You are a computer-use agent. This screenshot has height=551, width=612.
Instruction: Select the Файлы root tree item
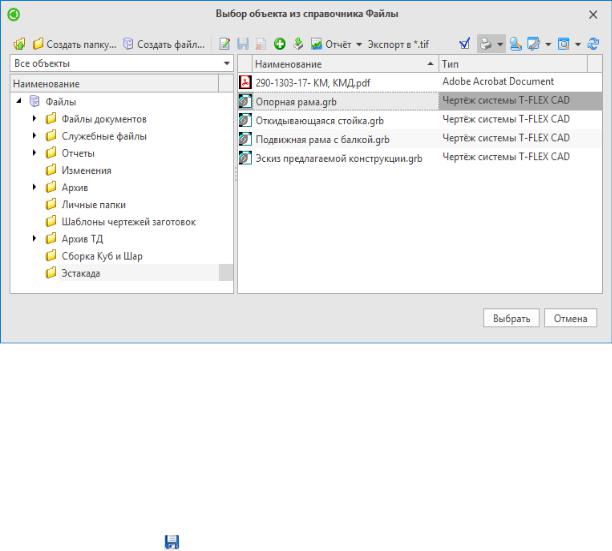pos(60,102)
